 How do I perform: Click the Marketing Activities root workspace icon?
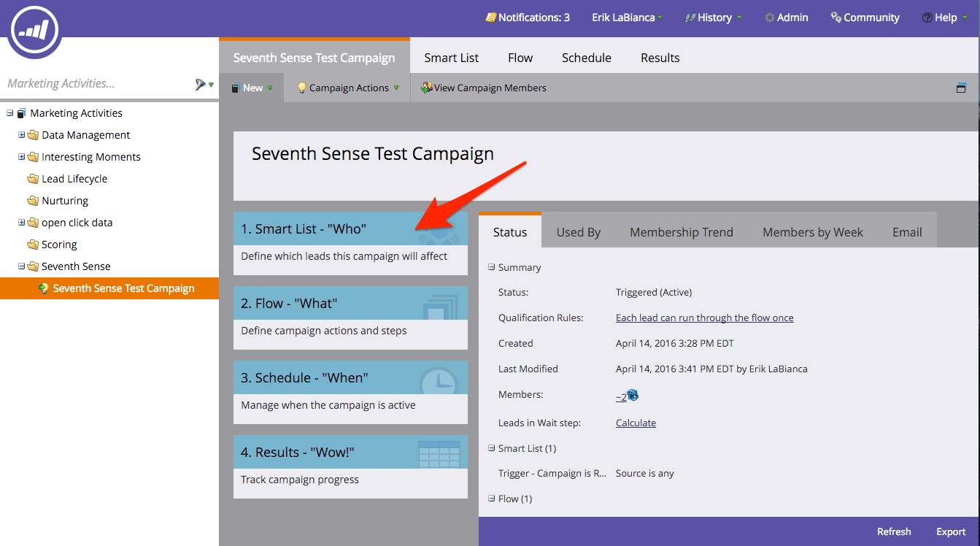pos(22,113)
